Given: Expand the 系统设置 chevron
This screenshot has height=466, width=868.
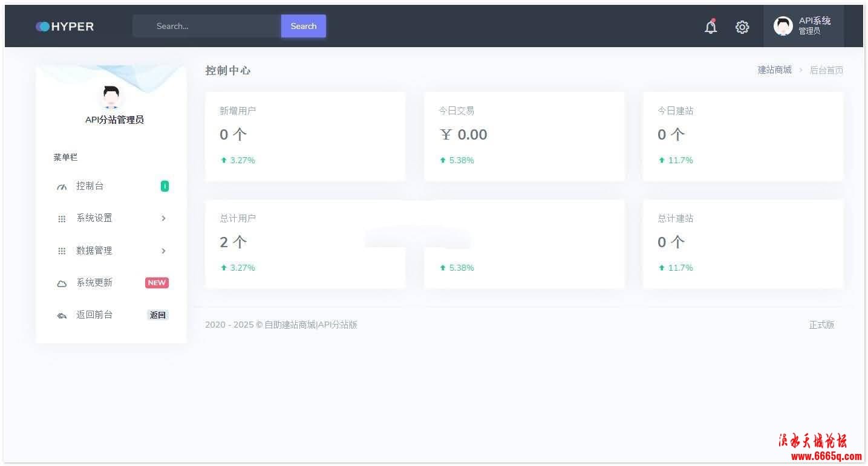Looking at the screenshot, I should click(x=163, y=218).
